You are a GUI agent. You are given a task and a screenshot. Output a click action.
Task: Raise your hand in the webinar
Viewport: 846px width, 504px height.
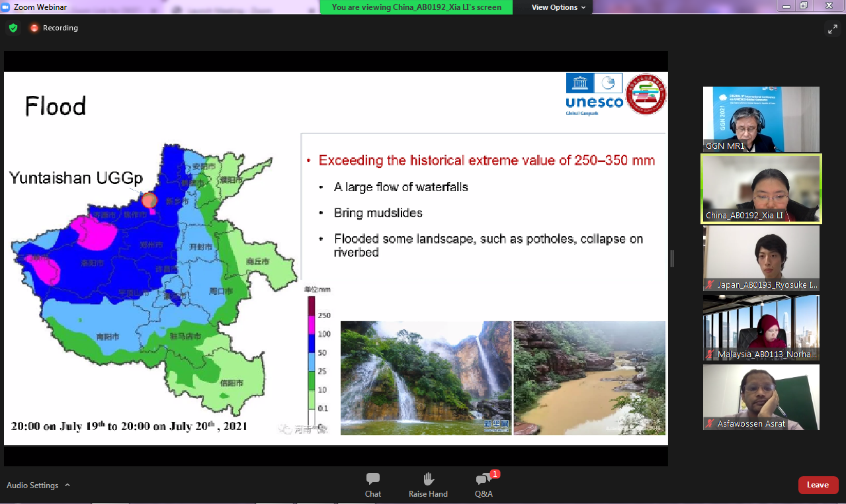[x=428, y=484]
